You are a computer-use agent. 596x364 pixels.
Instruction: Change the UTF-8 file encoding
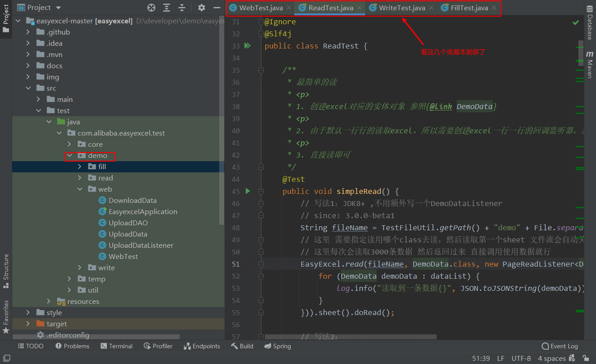coord(521,358)
